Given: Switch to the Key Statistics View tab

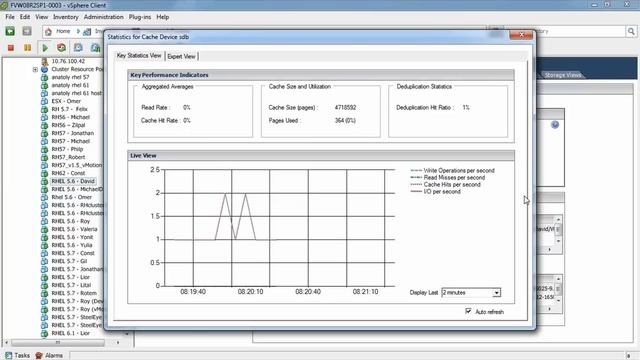Looking at the screenshot, I should click(139, 56).
